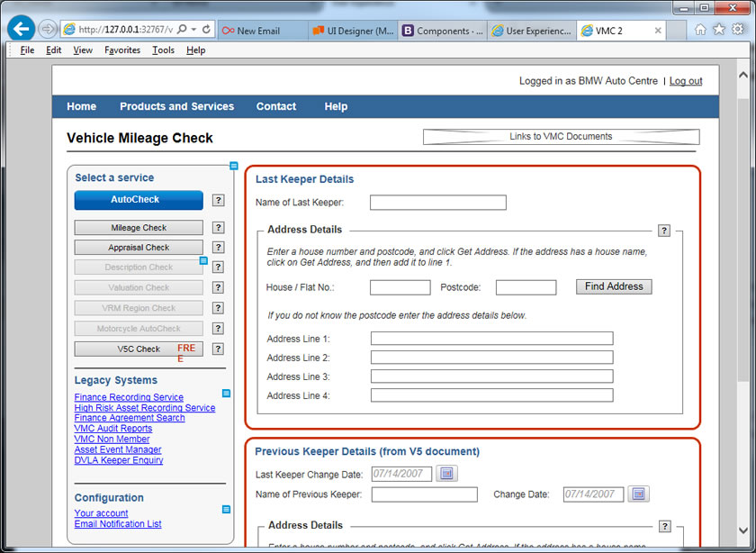Open the browser Tools gear icon

click(x=738, y=30)
